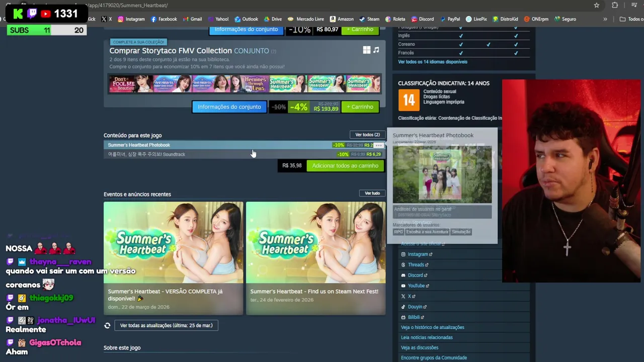Select the Summer's Heartbeat Photobook DLC row
Viewport: 644px width, 362px height.
pyautogui.click(x=245, y=145)
